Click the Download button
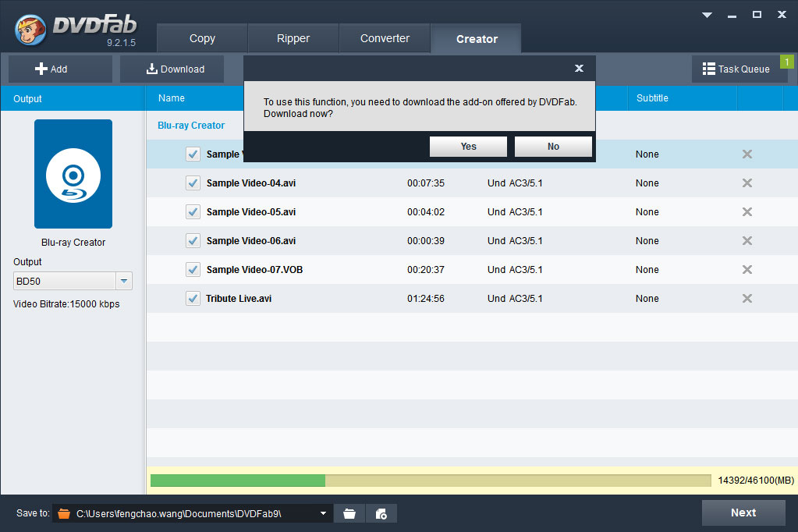Screen dimensions: 798x532 click(172, 69)
